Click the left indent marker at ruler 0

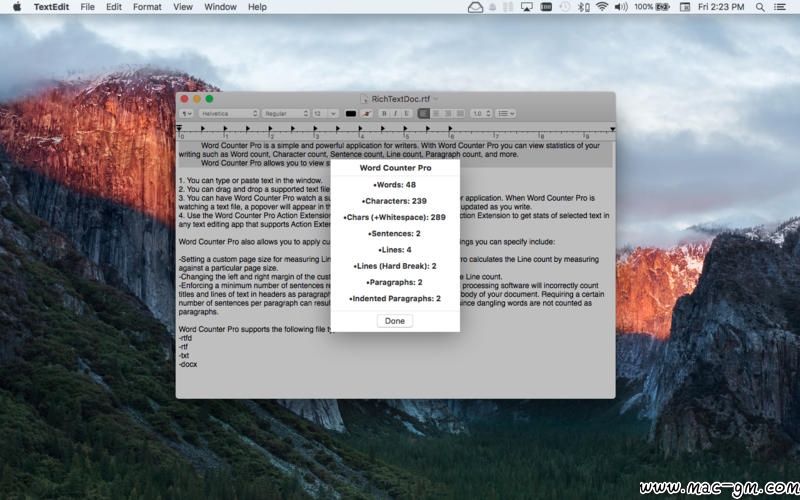(x=179, y=129)
